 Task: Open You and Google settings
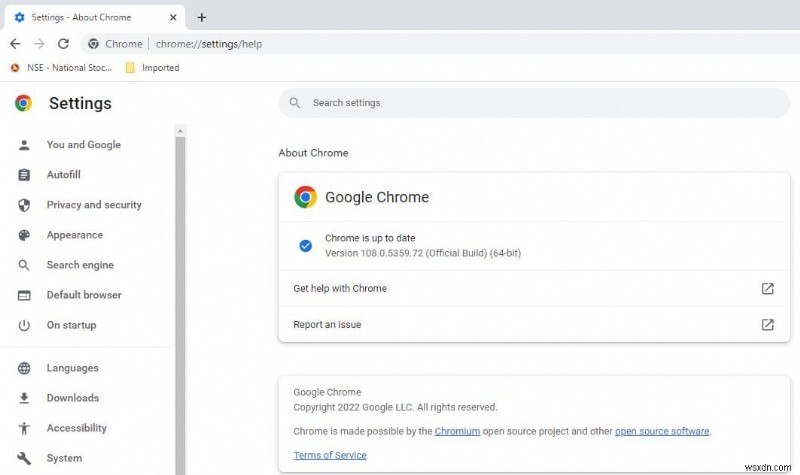(x=84, y=144)
